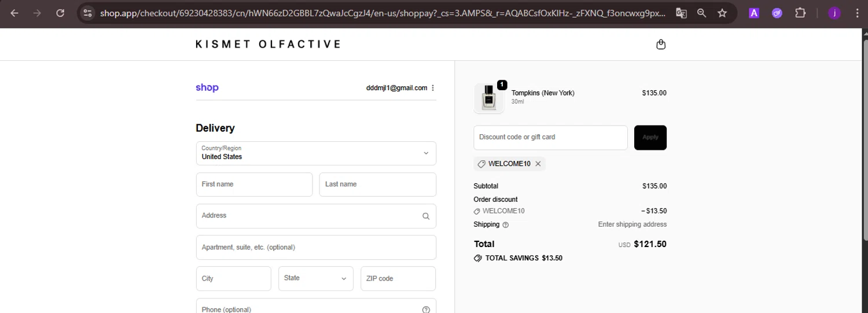Viewport: 868px width, 313px height.
Task: Open the zoom magnifier icon in address bar
Action: pos(701,13)
